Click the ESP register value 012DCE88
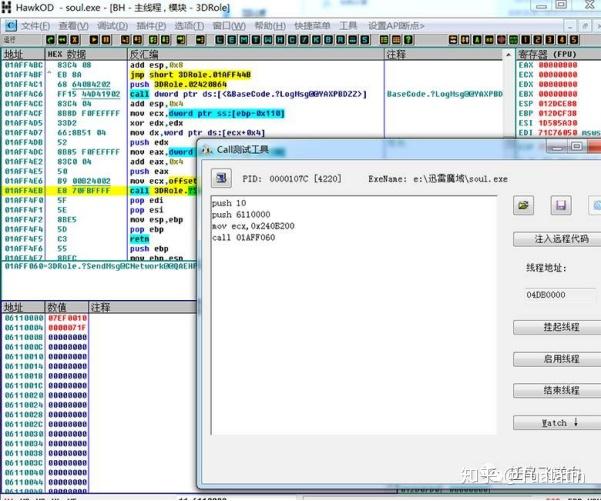This screenshot has height=501, width=601. 558,104
